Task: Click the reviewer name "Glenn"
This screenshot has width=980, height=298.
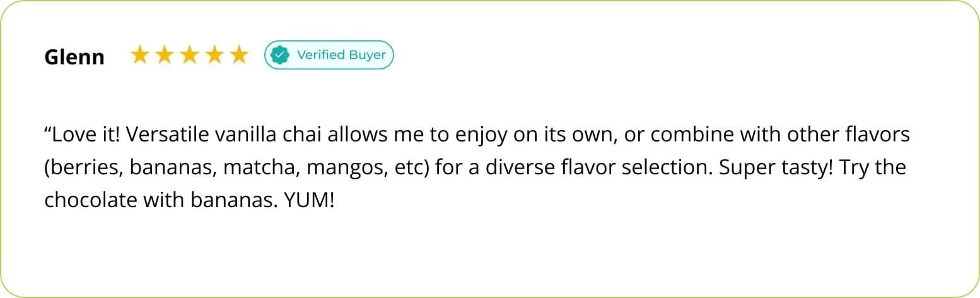Action: (74, 57)
